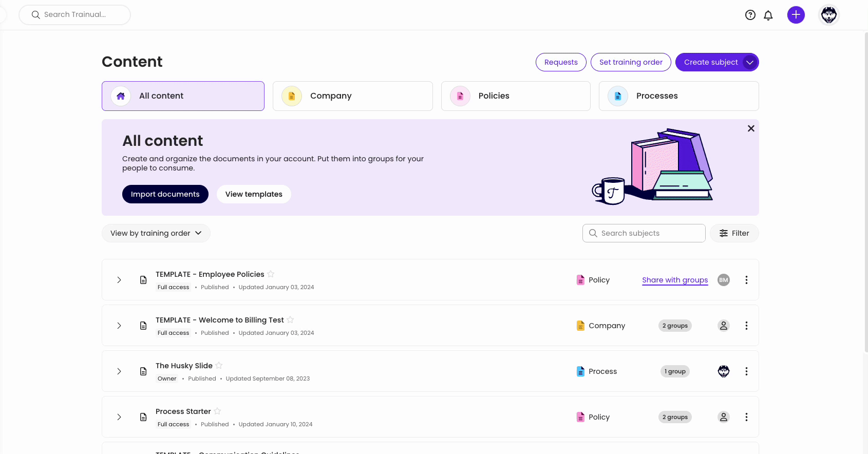This screenshot has width=868, height=454.
Task: Click document icon of The Husky Slide
Action: click(143, 371)
